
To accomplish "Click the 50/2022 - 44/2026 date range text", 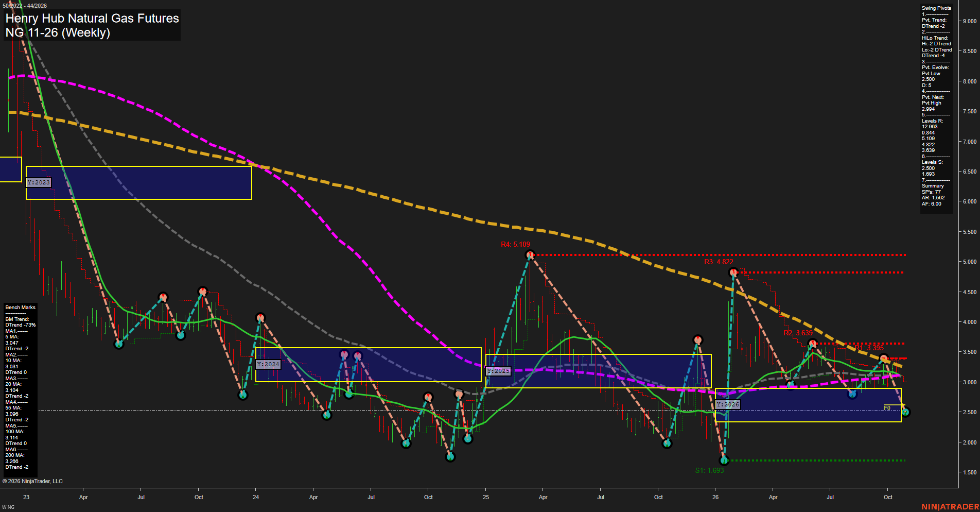I will [25, 6].
